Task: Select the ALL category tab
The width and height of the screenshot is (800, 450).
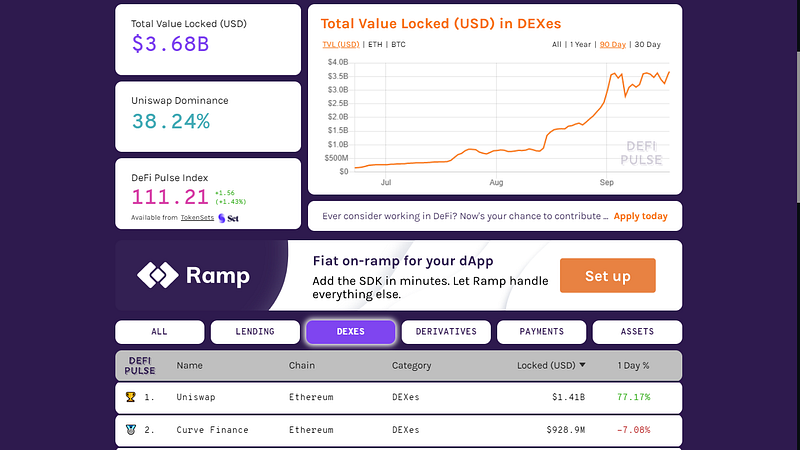Action: click(160, 332)
